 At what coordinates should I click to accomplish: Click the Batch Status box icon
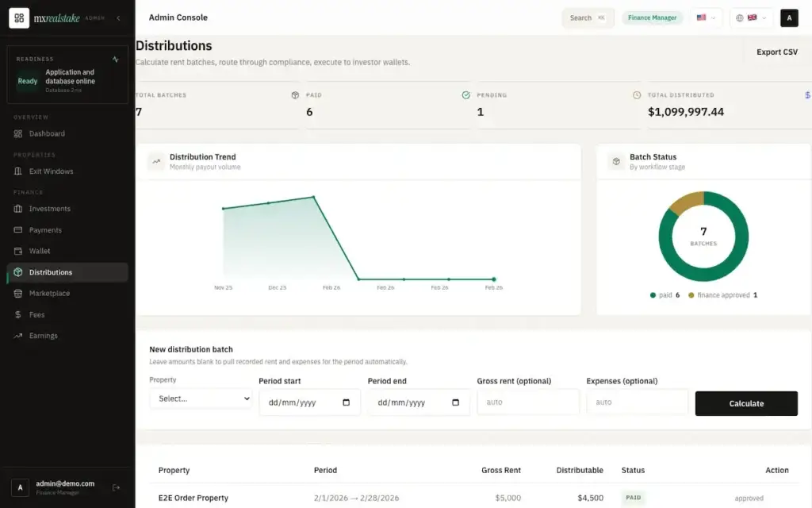coord(616,162)
